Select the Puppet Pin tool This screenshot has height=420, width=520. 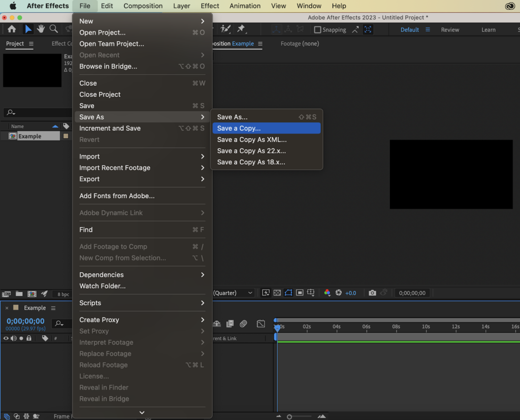(x=241, y=29)
